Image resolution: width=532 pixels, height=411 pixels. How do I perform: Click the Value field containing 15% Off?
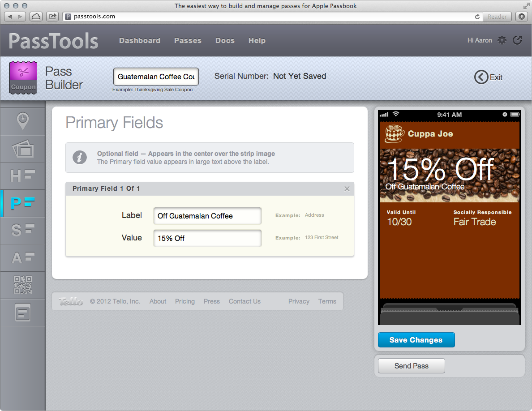click(207, 238)
